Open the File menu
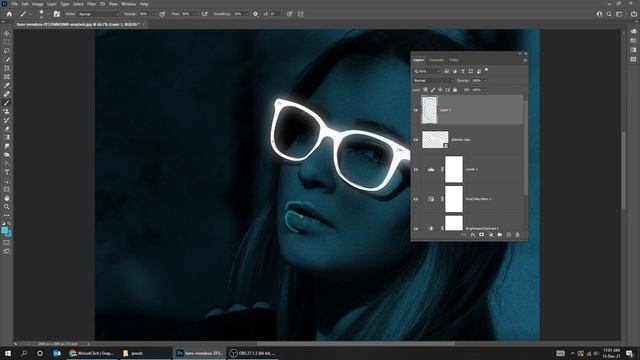The image size is (640, 360). 15,4
